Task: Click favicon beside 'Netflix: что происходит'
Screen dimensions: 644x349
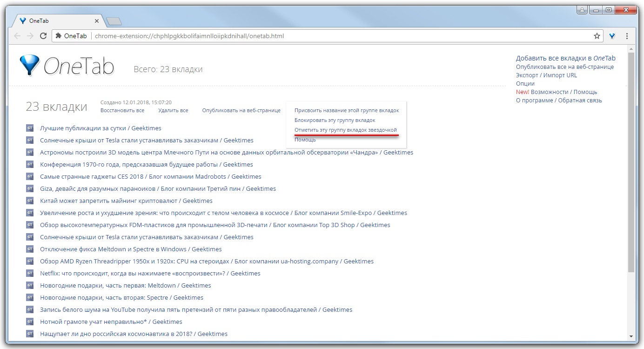Action: [x=30, y=273]
